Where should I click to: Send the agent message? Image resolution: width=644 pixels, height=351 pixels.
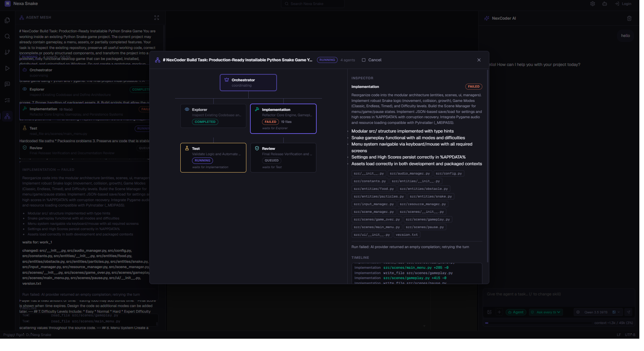click(629, 312)
